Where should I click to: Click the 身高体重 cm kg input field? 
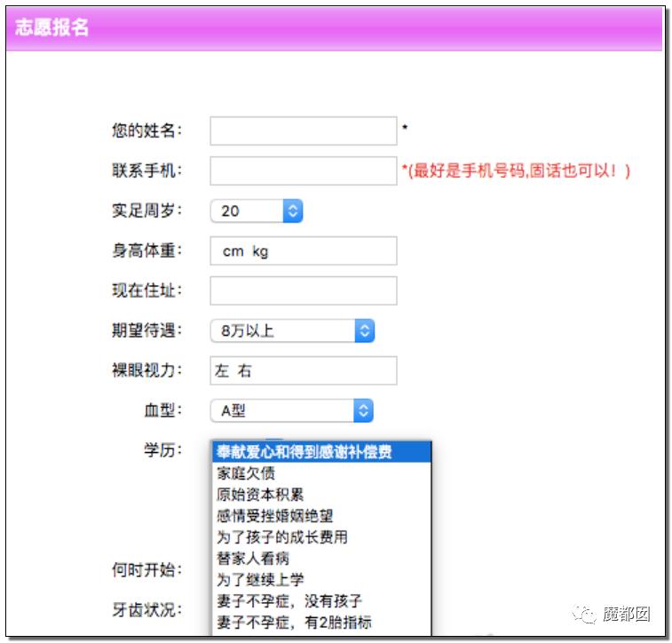click(303, 250)
